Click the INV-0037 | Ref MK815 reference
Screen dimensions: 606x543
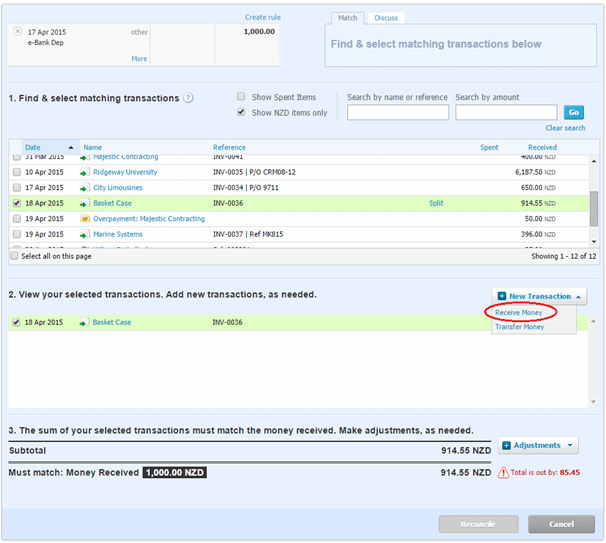coord(248,234)
